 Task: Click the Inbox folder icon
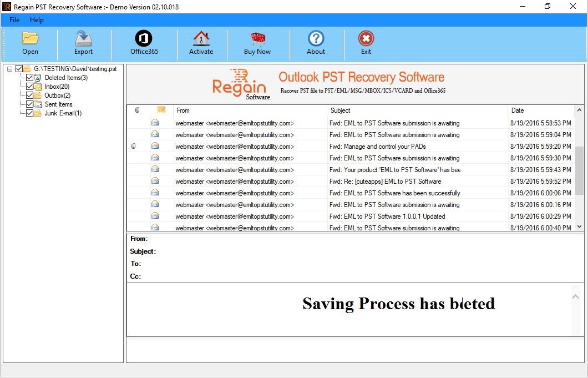click(x=38, y=87)
